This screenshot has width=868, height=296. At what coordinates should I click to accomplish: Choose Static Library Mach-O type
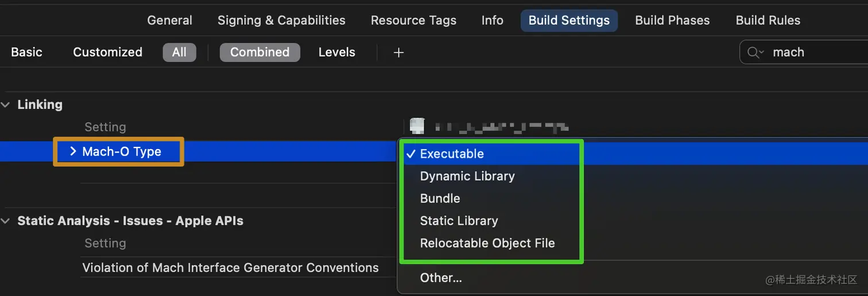[x=459, y=221]
